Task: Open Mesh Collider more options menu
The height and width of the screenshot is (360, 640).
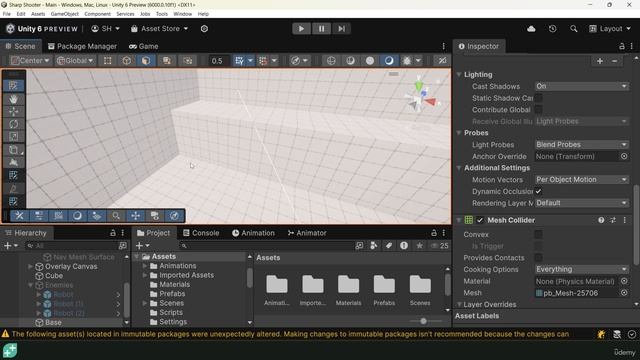Action: click(x=624, y=220)
